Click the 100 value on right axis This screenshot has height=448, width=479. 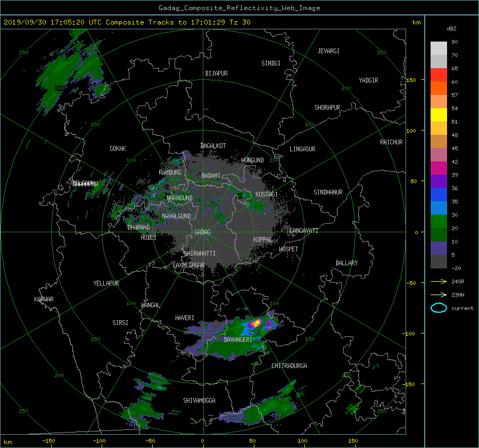[x=411, y=131]
